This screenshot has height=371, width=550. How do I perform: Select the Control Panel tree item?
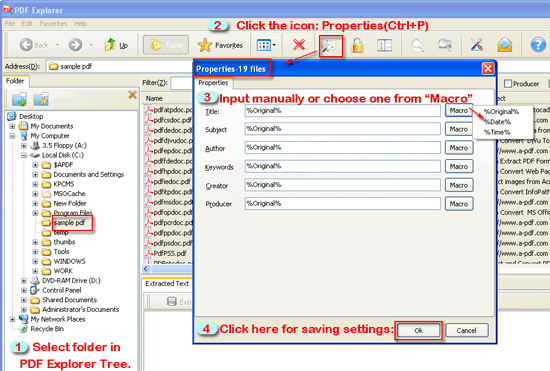pos(62,290)
